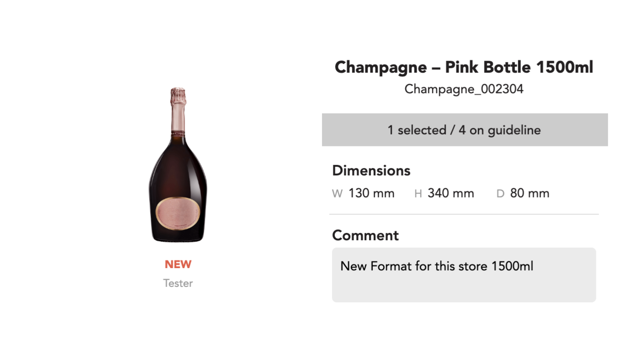Click the Dimensions heading
Image resolution: width=644 pixels, height=362 pixels.
click(x=371, y=171)
